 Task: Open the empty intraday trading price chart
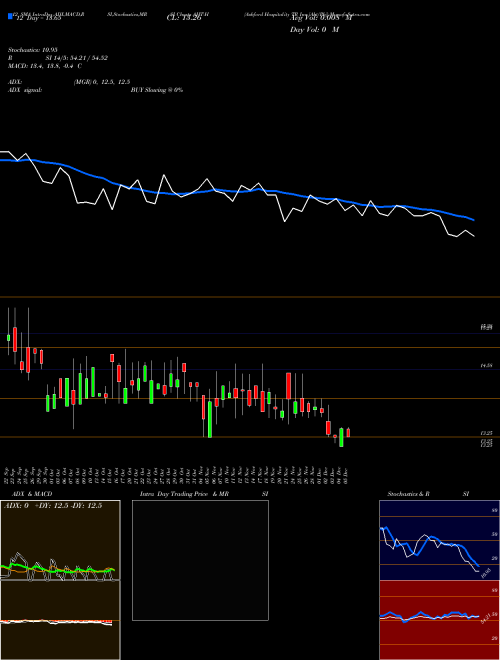tap(200, 560)
